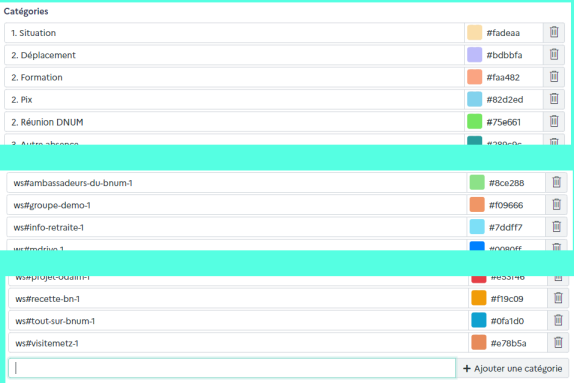Edit the ws#info-retraite-1 name field
This screenshot has width=574, height=383.
[237, 227]
